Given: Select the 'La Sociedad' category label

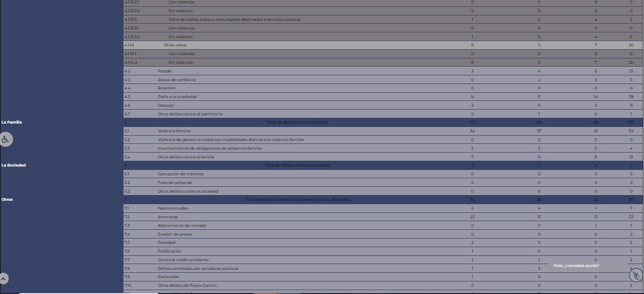Looking at the screenshot, I should point(14,165).
